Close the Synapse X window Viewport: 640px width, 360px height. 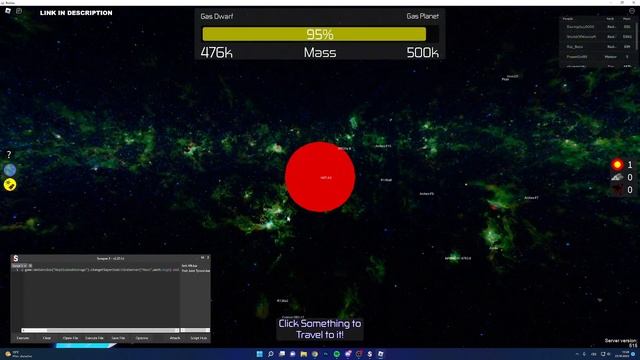[208, 258]
